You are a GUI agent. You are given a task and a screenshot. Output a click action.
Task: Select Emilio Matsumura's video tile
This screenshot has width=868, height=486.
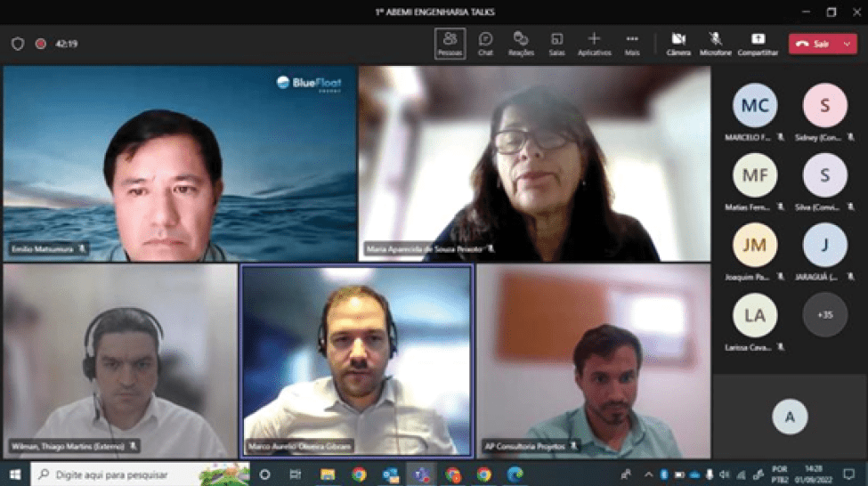click(x=179, y=163)
